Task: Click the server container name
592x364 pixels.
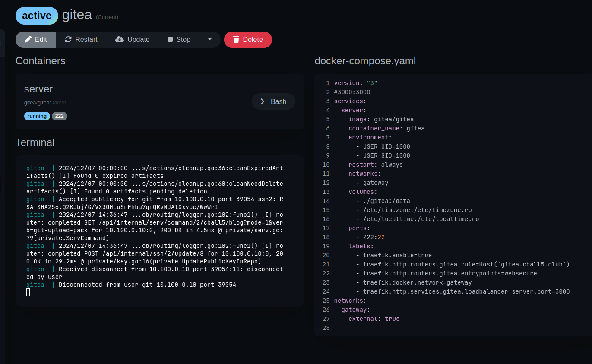Action: 38,89
